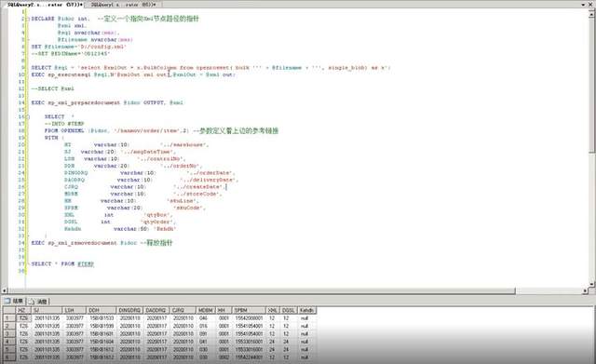Image resolution: width=596 pixels, height=364 pixels.
Task: Select result row 4 by its header
Action: tap(8, 342)
